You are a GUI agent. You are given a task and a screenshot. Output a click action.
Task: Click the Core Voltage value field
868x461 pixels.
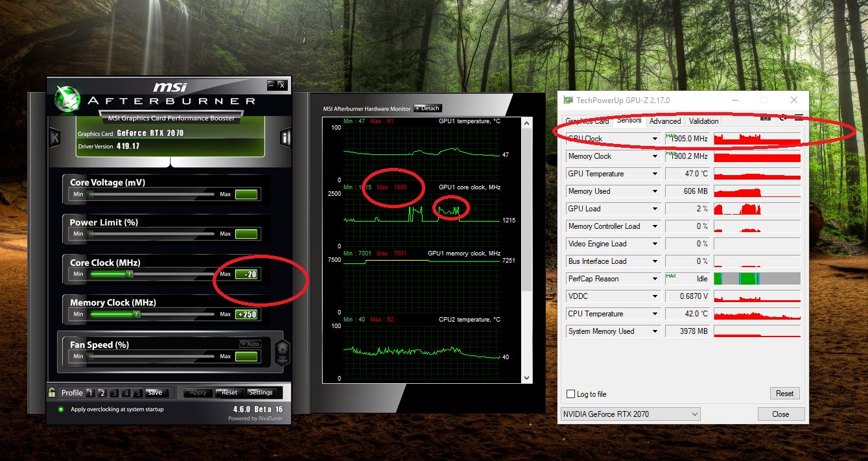[246, 194]
